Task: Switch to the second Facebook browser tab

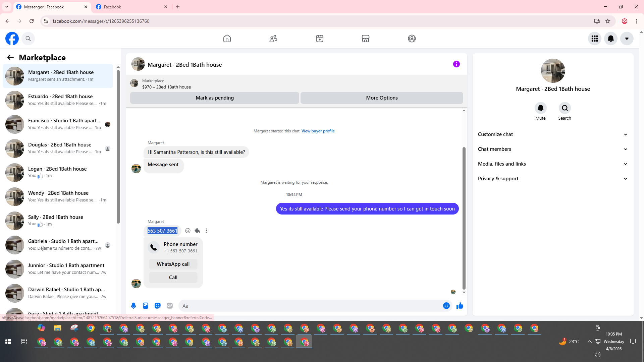Action: coord(131,7)
